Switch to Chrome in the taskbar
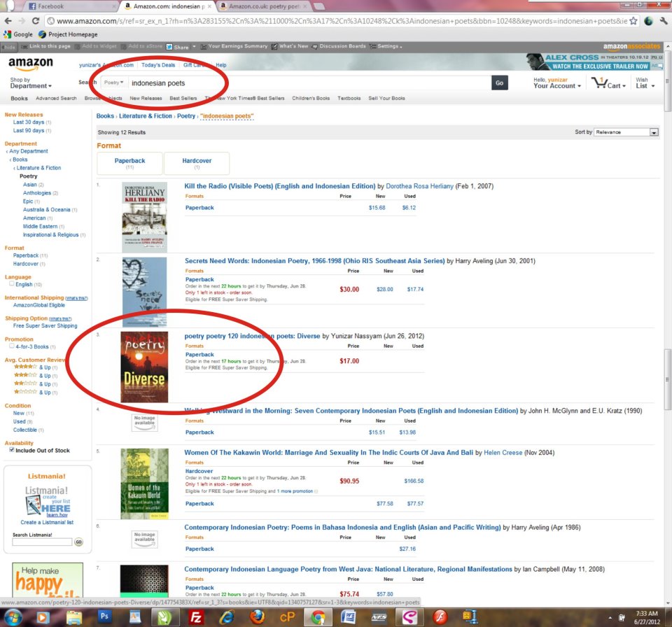 [x=318, y=617]
